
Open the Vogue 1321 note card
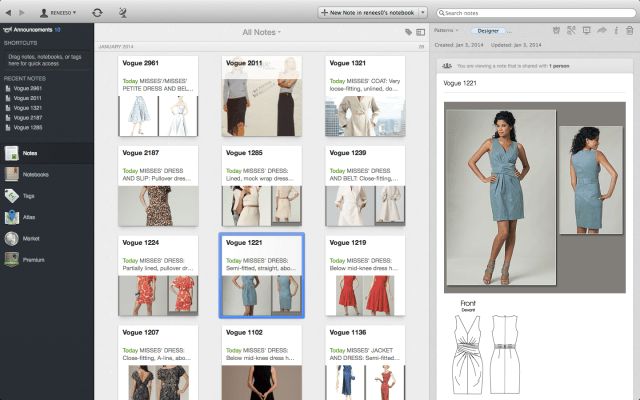point(365,96)
